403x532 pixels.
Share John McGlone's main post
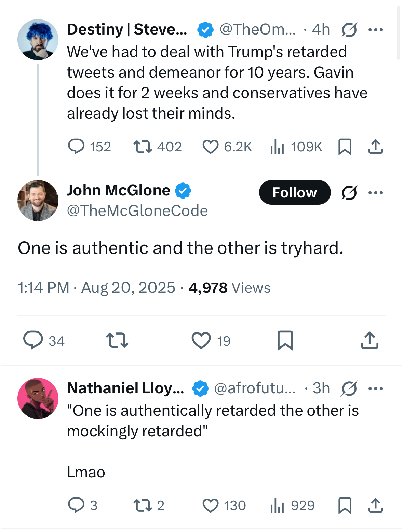[x=370, y=340]
